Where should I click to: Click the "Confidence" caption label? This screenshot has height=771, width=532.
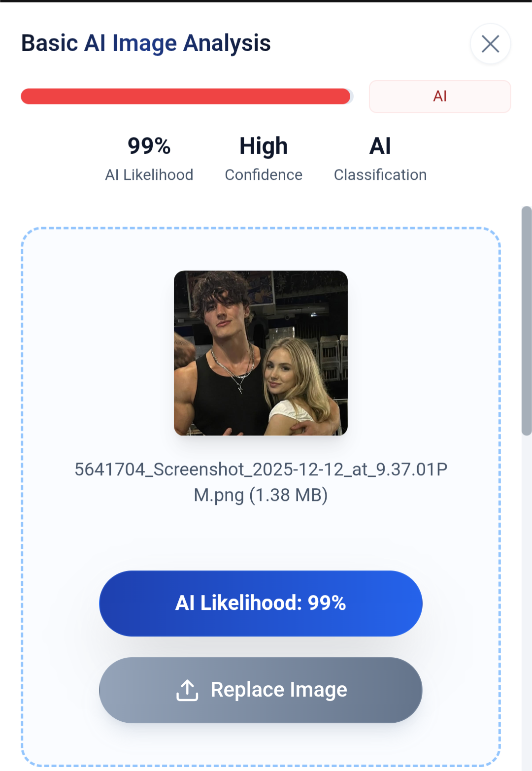[x=263, y=175]
